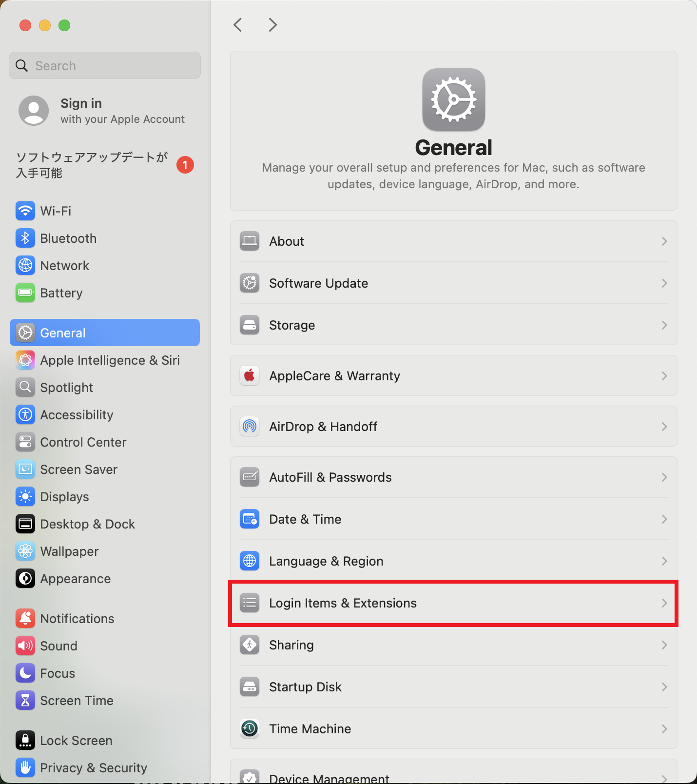The height and width of the screenshot is (784, 697).
Task: Select the Bluetooth icon in sidebar
Action: tap(25, 238)
